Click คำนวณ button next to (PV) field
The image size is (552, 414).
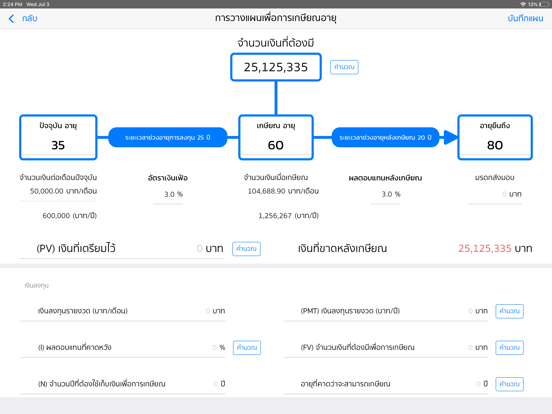[x=246, y=249]
